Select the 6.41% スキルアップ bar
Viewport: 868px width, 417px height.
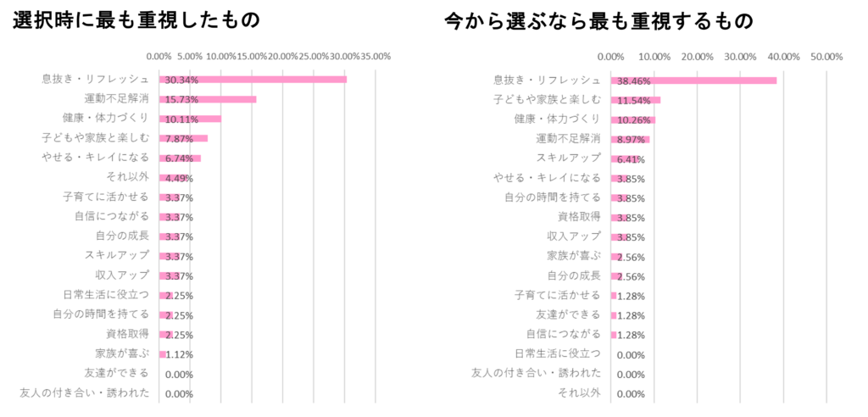(625, 159)
